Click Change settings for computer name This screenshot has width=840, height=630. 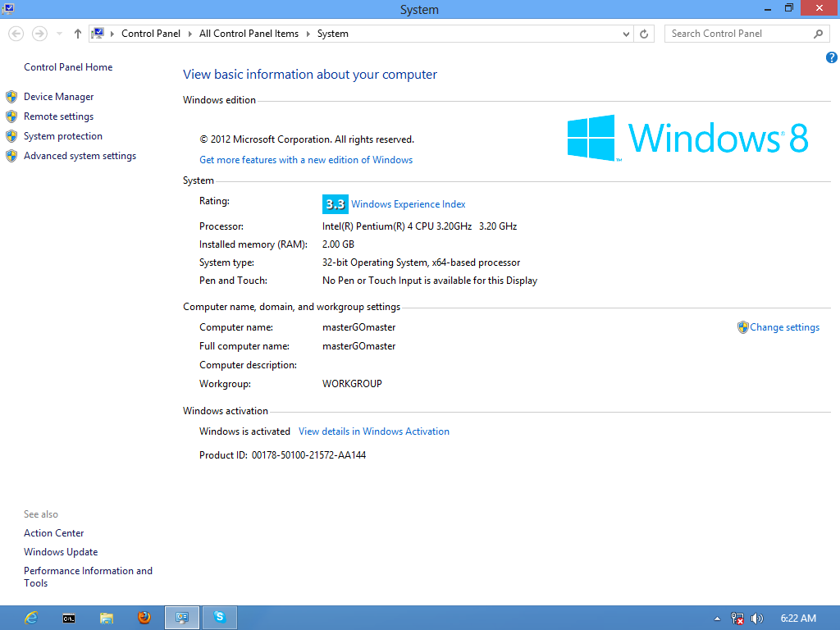(x=784, y=327)
